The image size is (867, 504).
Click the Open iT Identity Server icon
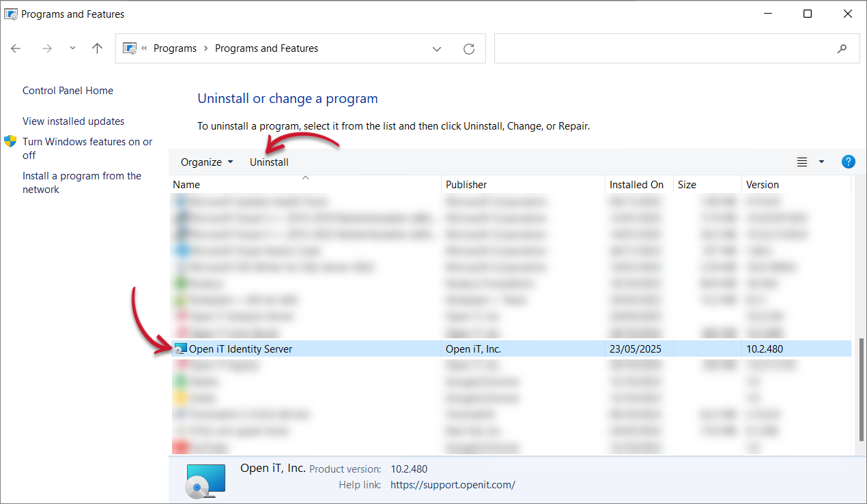[180, 349]
